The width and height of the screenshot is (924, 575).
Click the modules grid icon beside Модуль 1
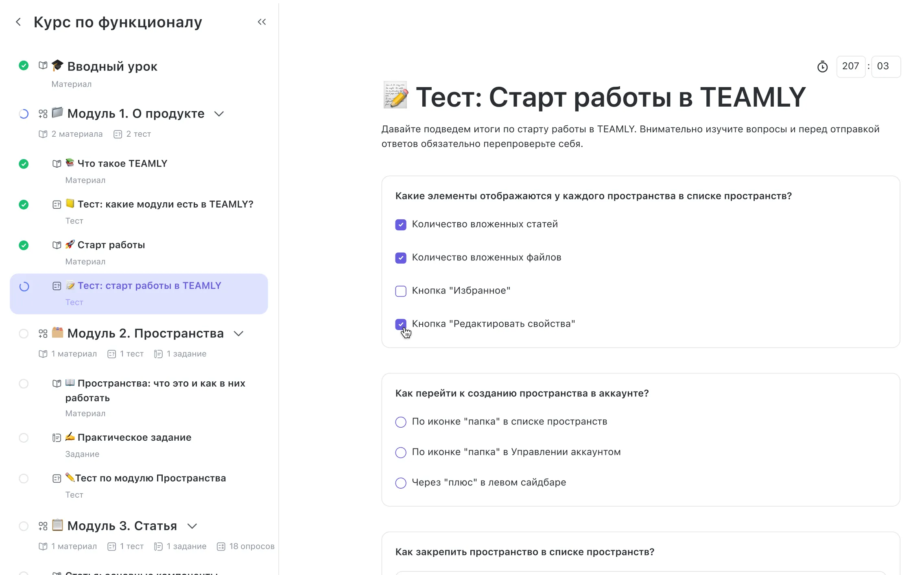tap(43, 114)
